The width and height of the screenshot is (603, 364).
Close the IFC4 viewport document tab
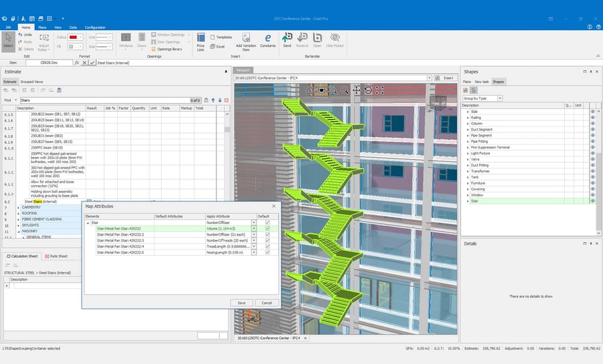click(x=306, y=339)
